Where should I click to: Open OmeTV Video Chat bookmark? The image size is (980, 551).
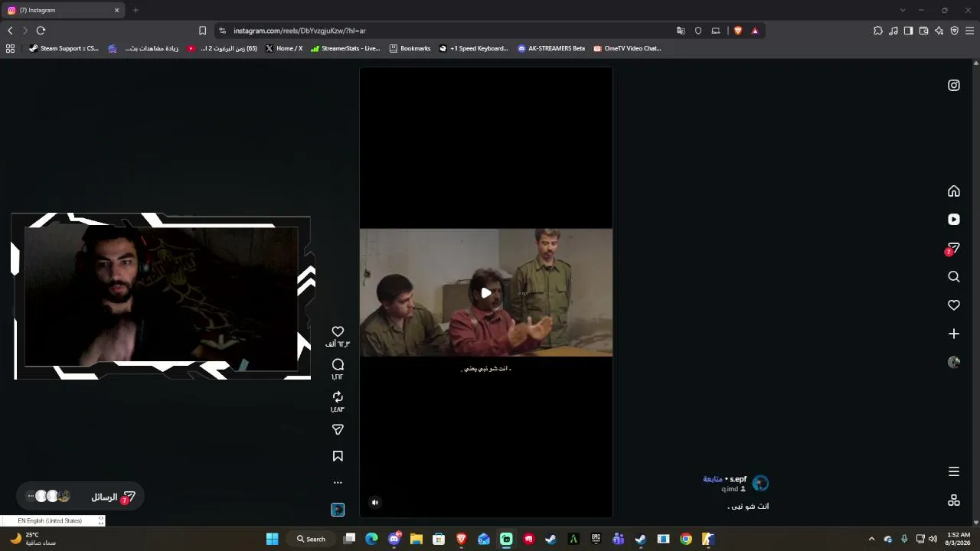point(627,48)
